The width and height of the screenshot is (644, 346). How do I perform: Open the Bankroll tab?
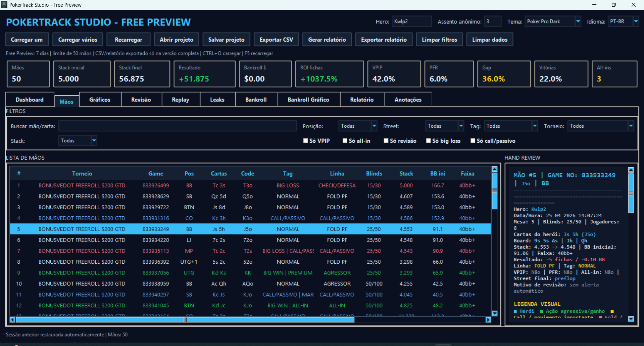click(x=256, y=100)
